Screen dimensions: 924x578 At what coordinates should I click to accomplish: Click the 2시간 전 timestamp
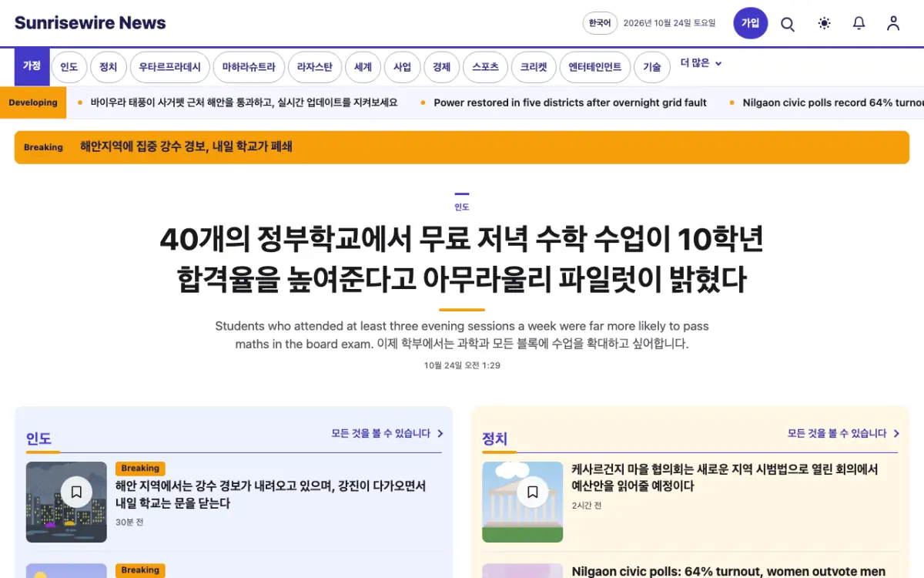pos(587,506)
